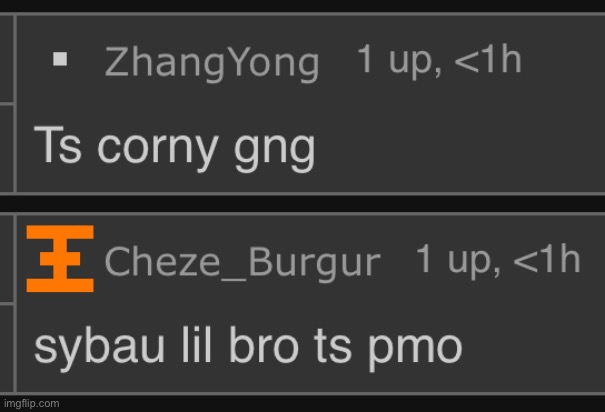Viewport: 605px width, 412px height.
Task: Open ZhangYong's user profile link
Action: (212, 64)
